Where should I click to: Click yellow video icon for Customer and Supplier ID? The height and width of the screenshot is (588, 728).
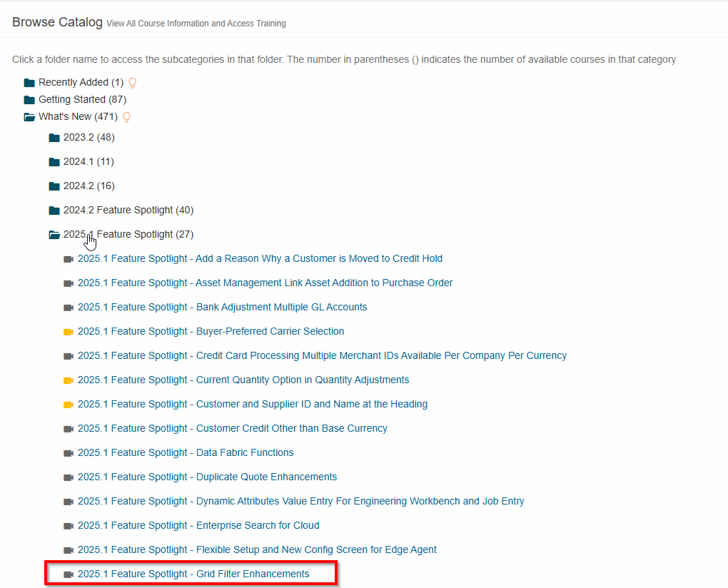click(69, 404)
